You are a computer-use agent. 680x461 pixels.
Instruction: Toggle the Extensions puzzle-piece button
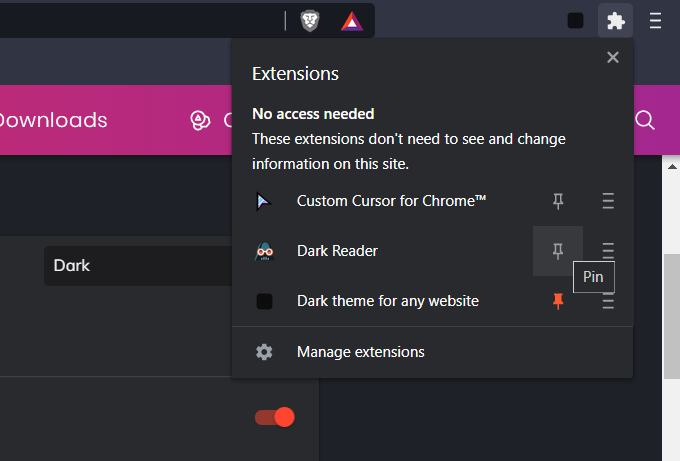coord(615,20)
